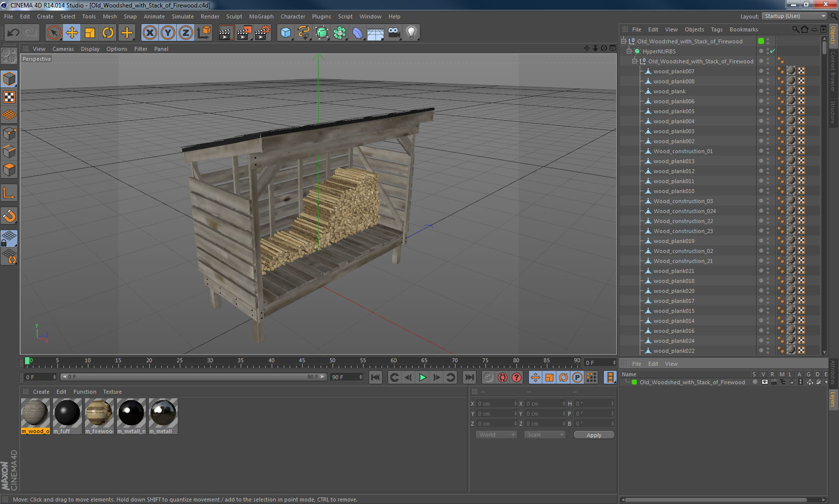
Task: Enable the Texture mode checker icon
Action: coord(9,97)
